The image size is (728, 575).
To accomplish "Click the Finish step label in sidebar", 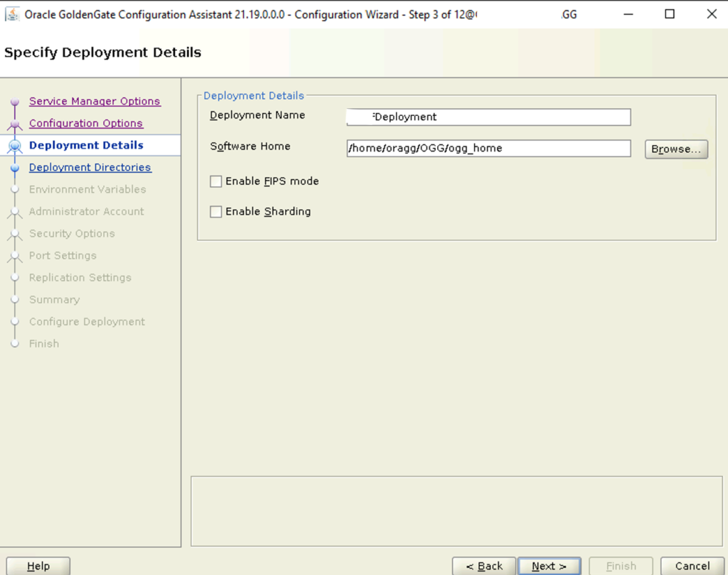I will coord(43,344).
